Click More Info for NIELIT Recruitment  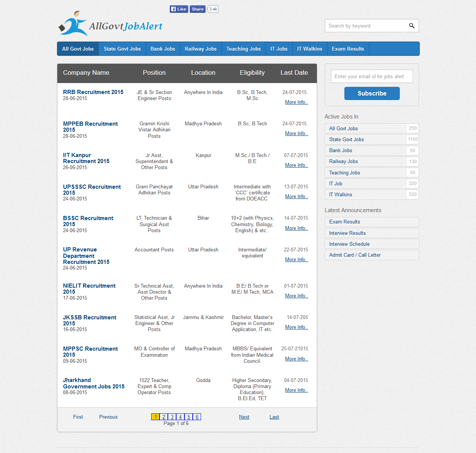click(x=296, y=296)
